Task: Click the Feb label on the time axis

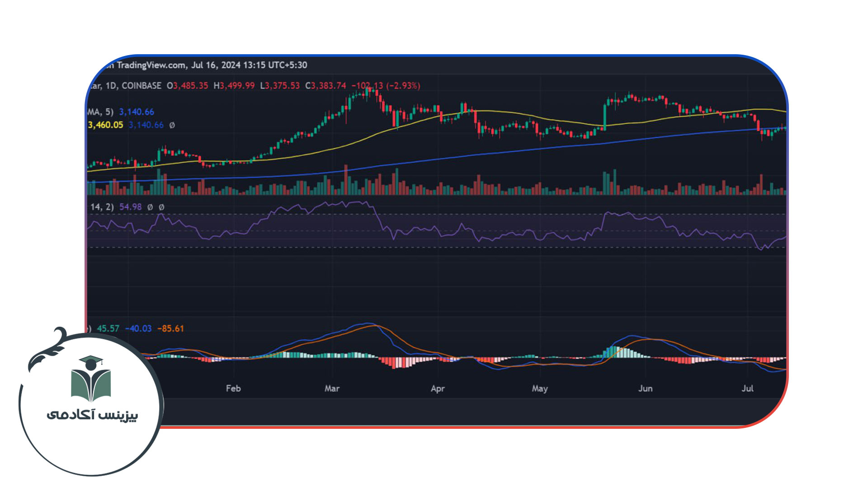Action: click(x=233, y=388)
